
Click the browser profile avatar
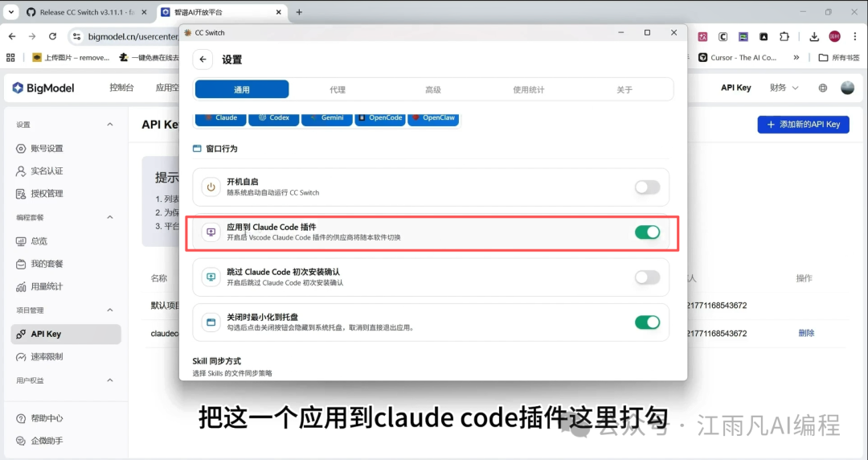click(835, 36)
